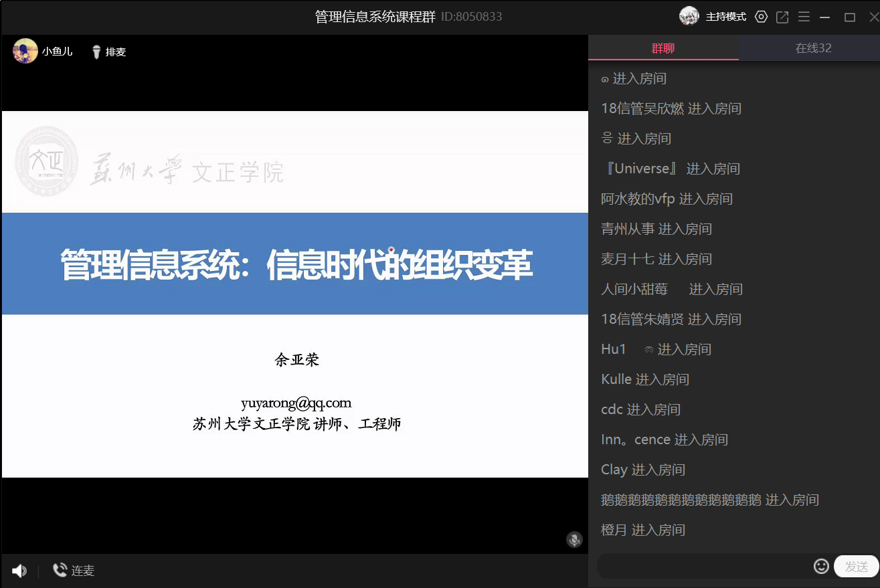Toggle the speaker volume icon
The height and width of the screenshot is (588, 880).
19,571
